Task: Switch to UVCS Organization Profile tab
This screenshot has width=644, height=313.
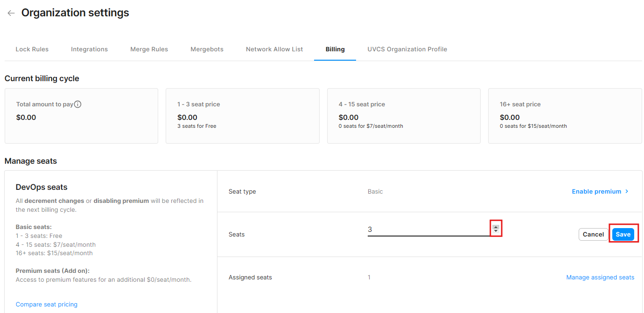Action: tap(407, 49)
